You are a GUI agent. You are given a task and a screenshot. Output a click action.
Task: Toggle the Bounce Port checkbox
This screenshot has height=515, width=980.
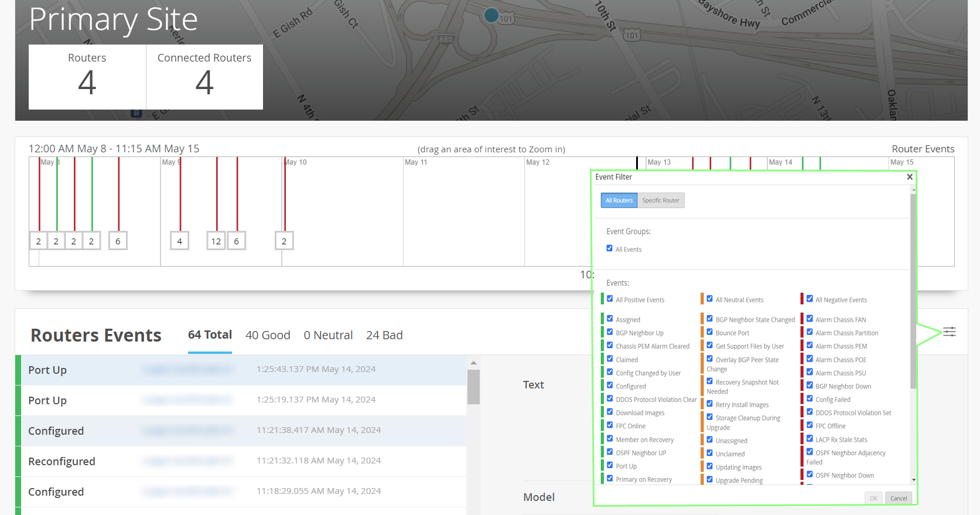709,332
